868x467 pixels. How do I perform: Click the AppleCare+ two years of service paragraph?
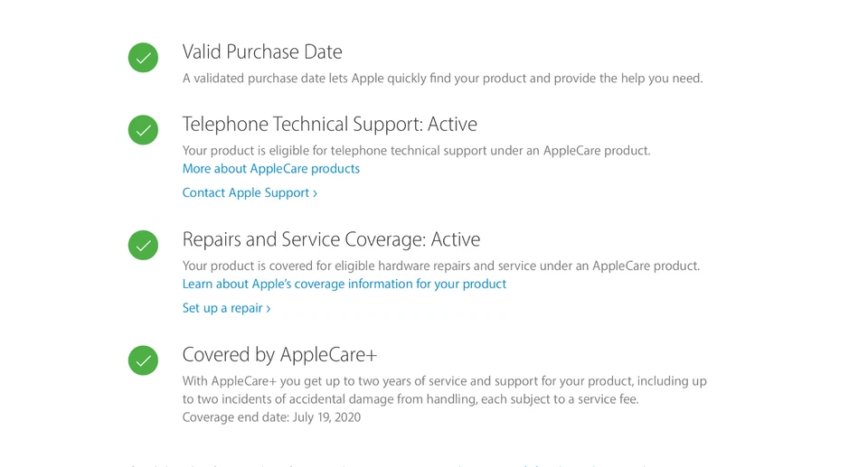tap(444, 390)
